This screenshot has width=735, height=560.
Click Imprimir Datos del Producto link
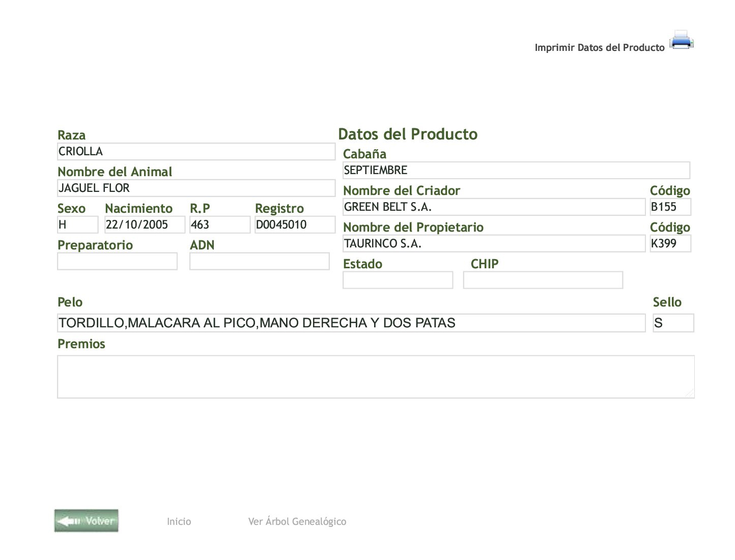(599, 47)
